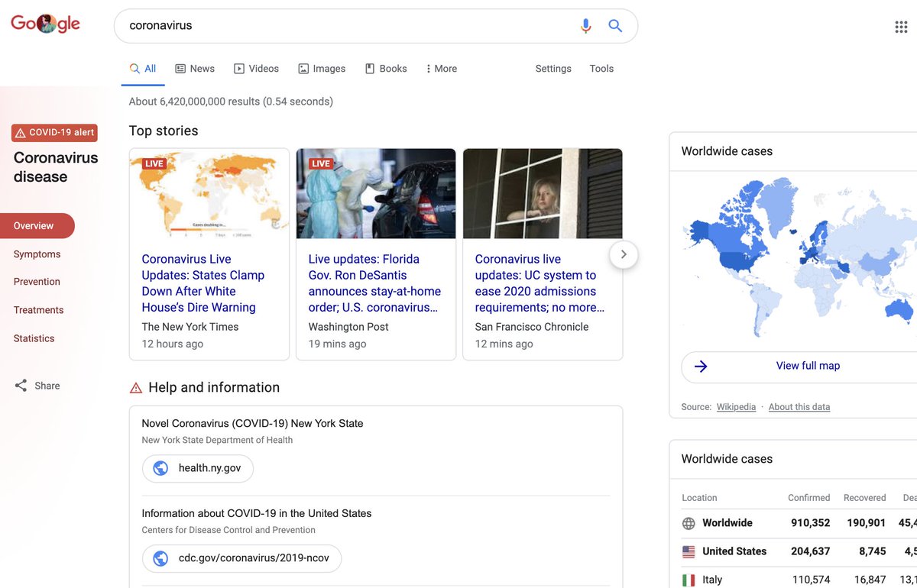The image size is (917, 588).
Task: Open the More search options dropdown
Action: 442,69
